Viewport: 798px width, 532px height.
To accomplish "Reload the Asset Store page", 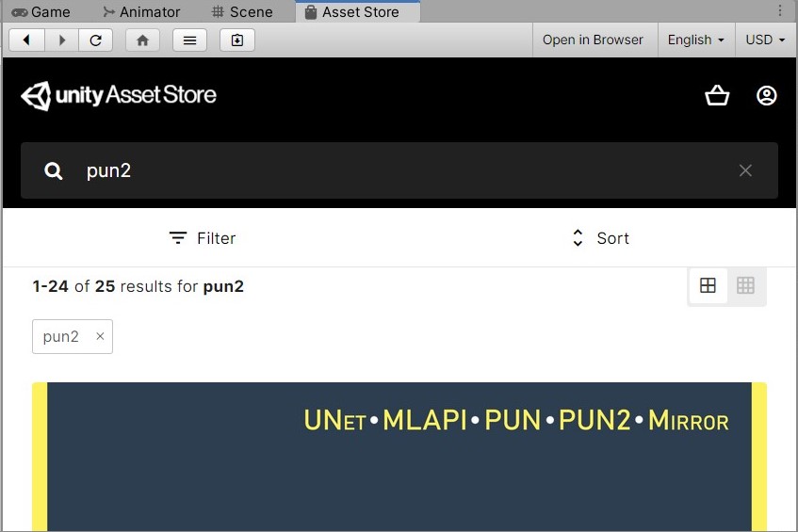I will tap(96, 40).
